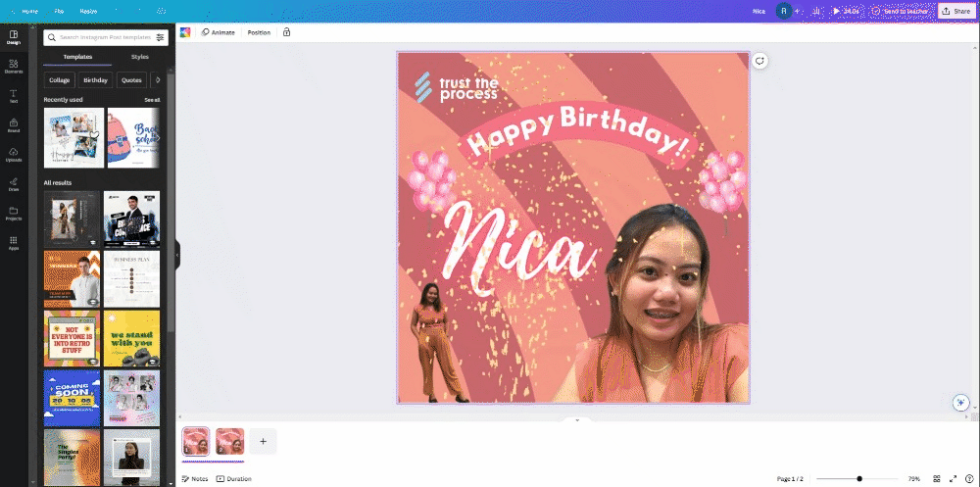Choose the Not Everyone Is Into Retro template
This screenshot has width=980, height=487.
pos(72,338)
